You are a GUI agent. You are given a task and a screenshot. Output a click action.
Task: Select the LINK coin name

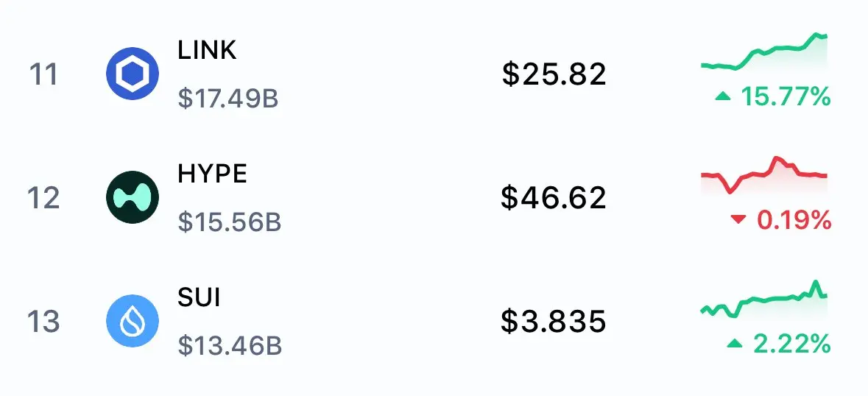point(207,50)
